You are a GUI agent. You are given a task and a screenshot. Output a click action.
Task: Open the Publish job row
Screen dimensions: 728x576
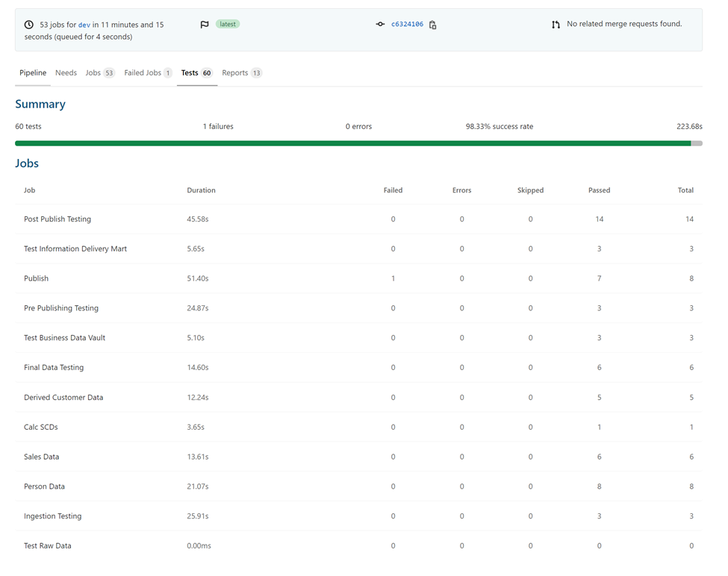(x=358, y=278)
